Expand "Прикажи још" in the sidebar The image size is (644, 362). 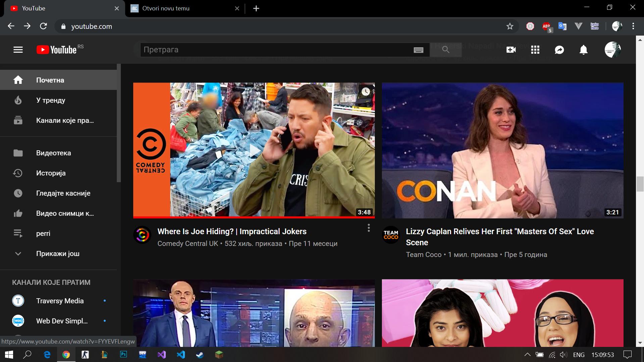tap(58, 254)
